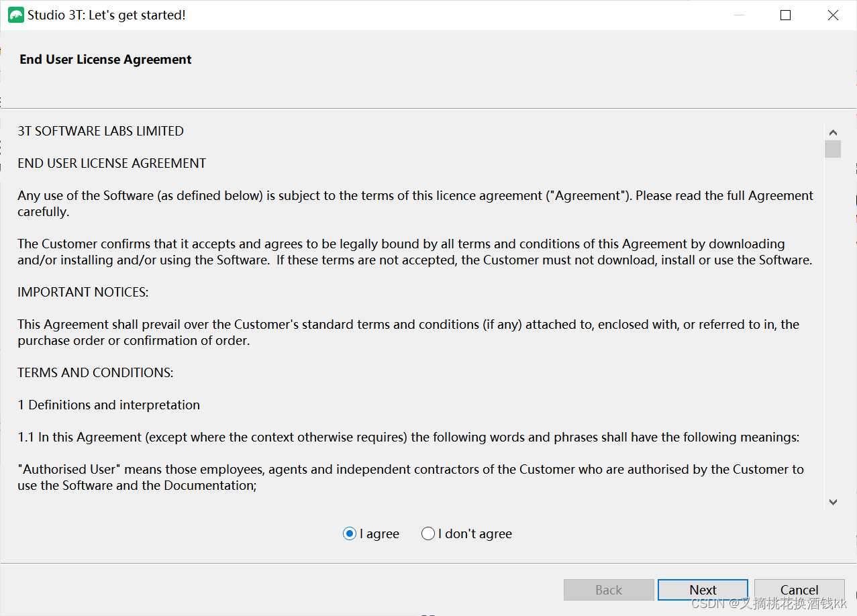This screenshot has width=857, height=616.
Task: Click the greyed-out Back button
Action: tap(609, 590)
